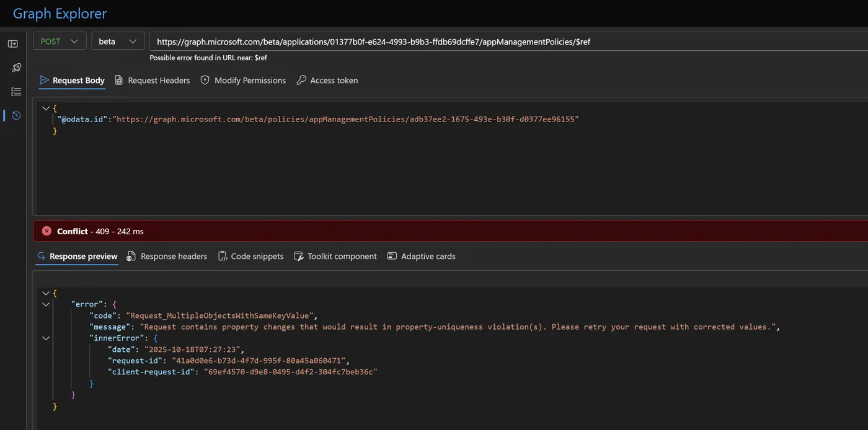Open the Response headers tab
Image resolution: width=868 pixels, height=430 pixels.
167,257
